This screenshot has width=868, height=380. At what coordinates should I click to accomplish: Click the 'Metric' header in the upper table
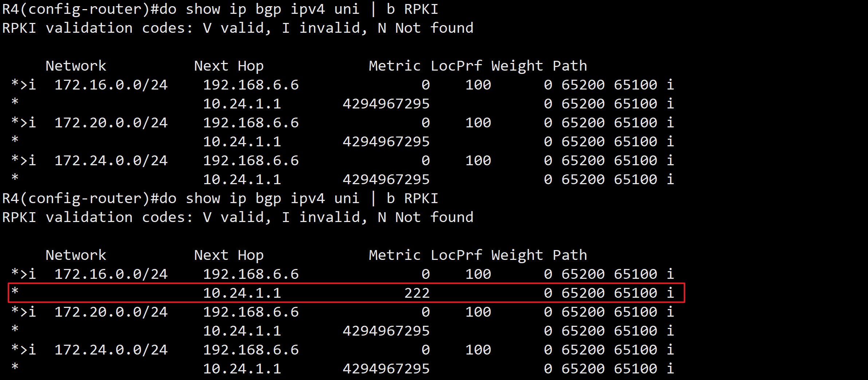(395, 66)
